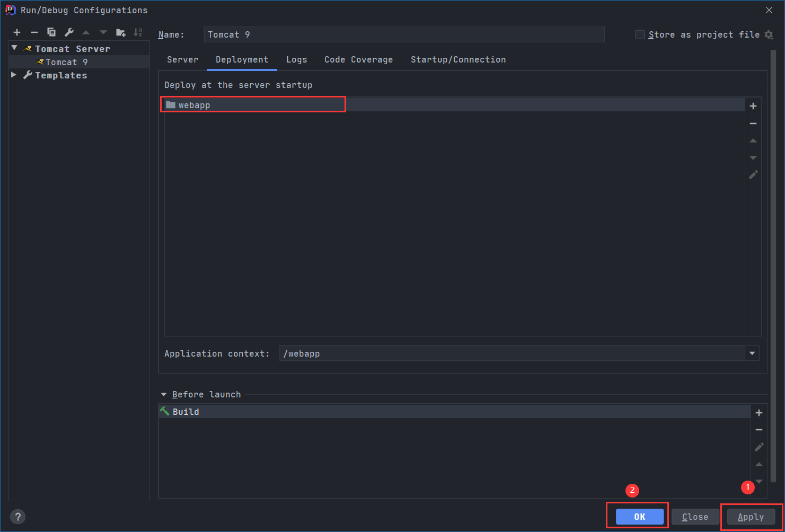Add a new configuration with plus icon
Viewport: 785px width, 532px height.
point(17,33)
